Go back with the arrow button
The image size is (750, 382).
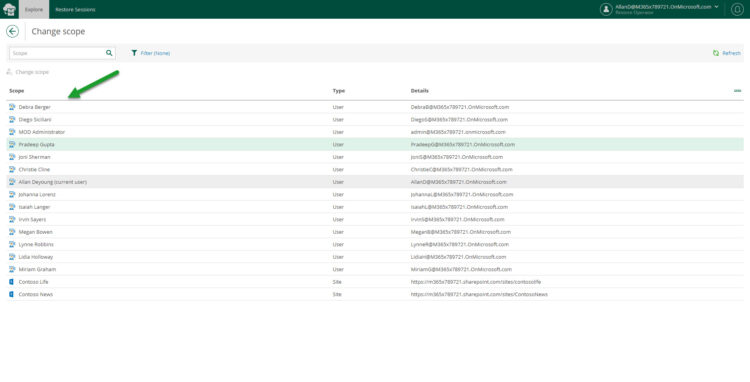pyautogui.click(x=12, y=32)
